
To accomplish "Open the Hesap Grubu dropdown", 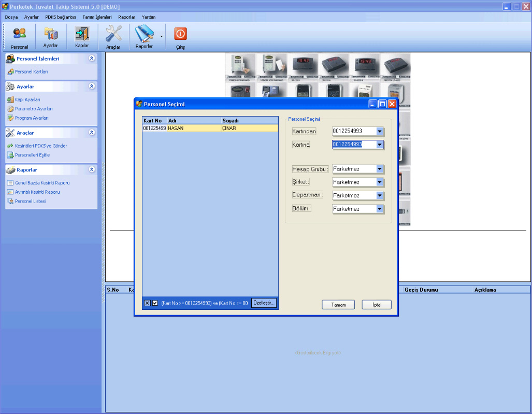I will point(380,168).
